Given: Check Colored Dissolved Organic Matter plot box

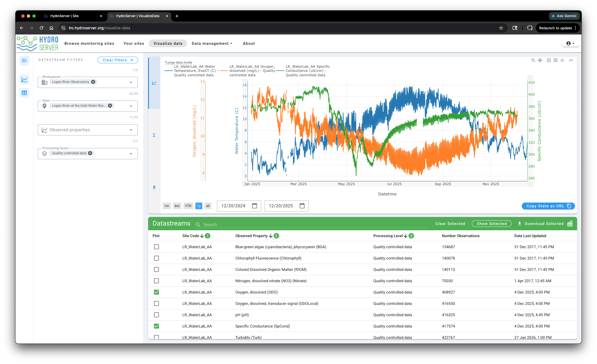Looking at the screenshot, I should pyautogui.click(x=156, y=269).
